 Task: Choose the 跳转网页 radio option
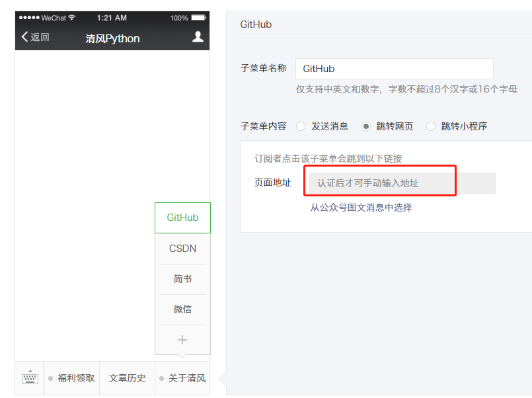[x=365, y=126]
